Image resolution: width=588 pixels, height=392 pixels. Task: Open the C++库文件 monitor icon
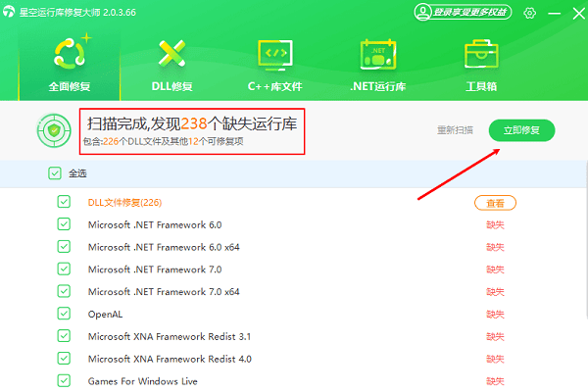tap(275, 55)
